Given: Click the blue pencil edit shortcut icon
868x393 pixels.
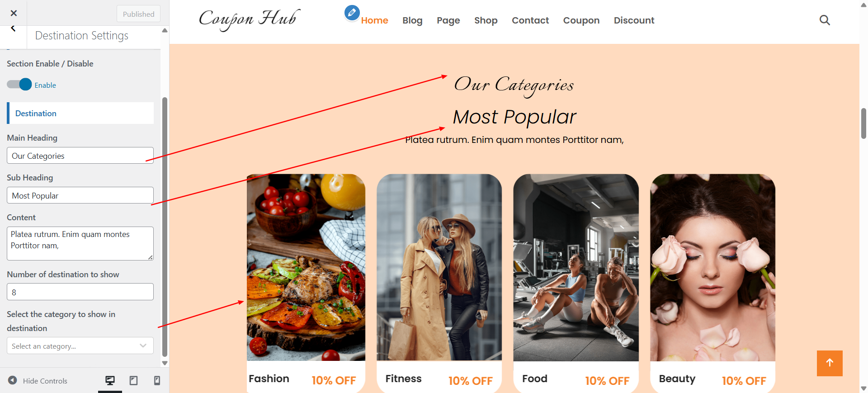Looking at the screenshot, I should (x=352, y=13).
